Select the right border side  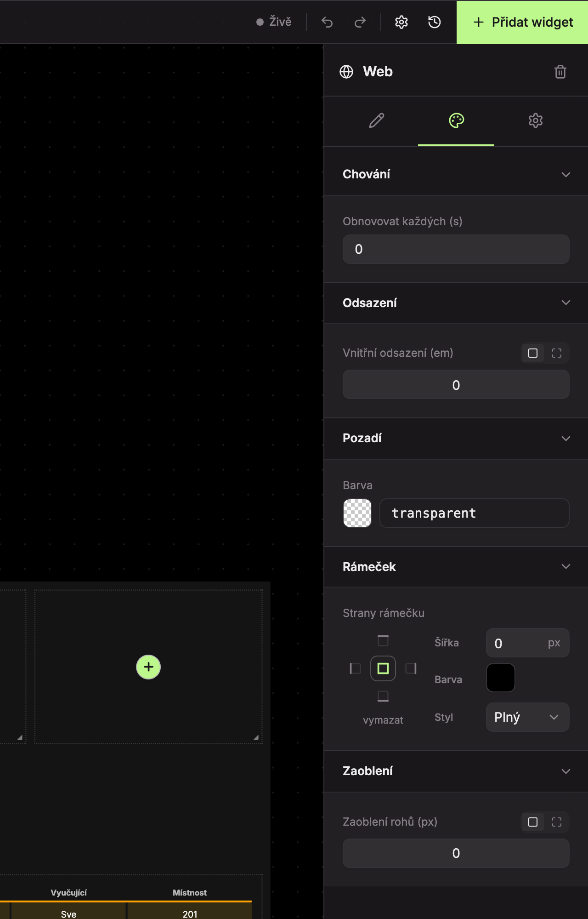click(x=411, y=668)
